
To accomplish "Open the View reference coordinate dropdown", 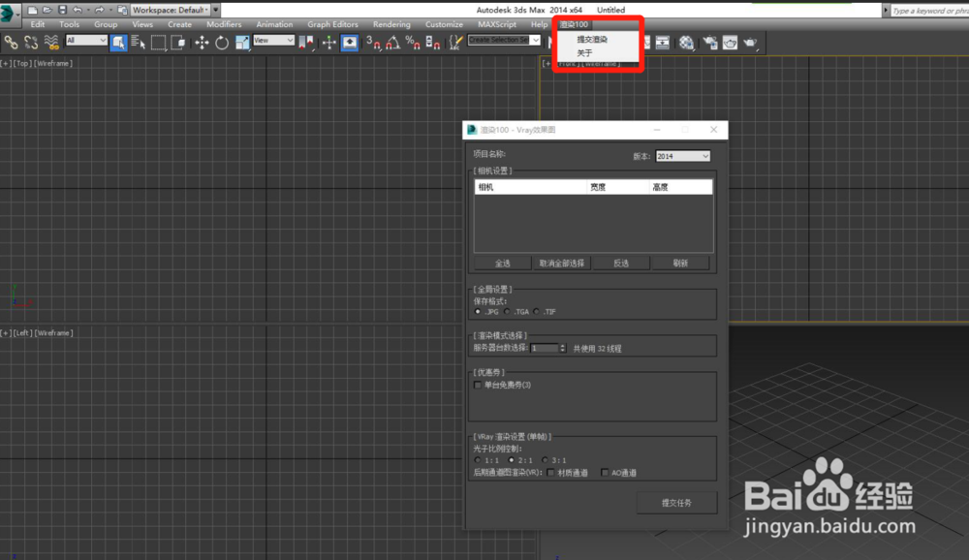I will pos(273,40).
